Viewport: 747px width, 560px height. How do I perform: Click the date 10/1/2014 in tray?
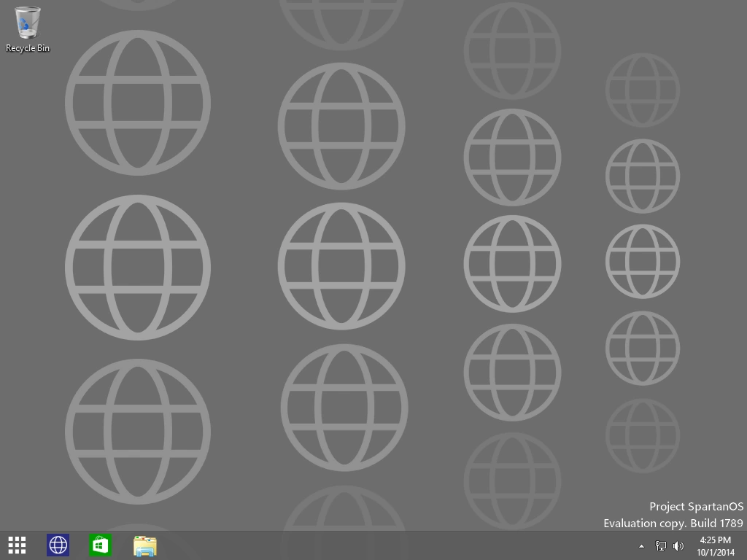pyautogui.click(x=716, y=553)
